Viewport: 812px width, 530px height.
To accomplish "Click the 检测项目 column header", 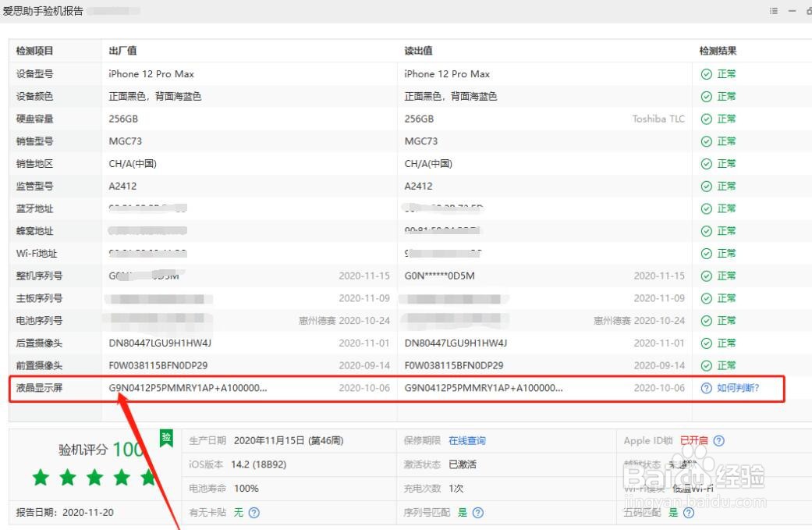I will 34,51.
